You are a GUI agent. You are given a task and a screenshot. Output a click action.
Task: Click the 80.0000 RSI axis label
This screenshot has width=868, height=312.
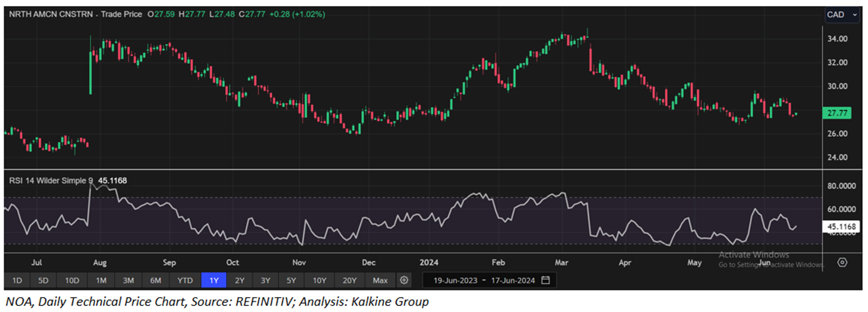point(841,186)
